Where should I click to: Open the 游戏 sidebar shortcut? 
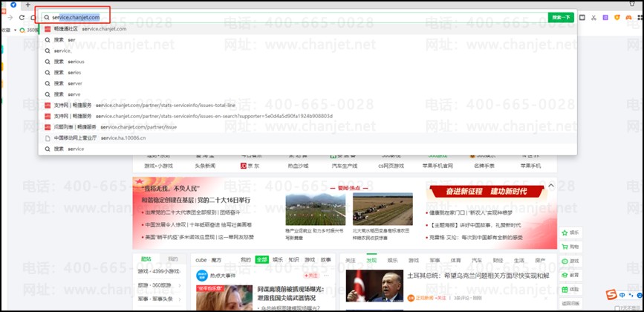570,261
